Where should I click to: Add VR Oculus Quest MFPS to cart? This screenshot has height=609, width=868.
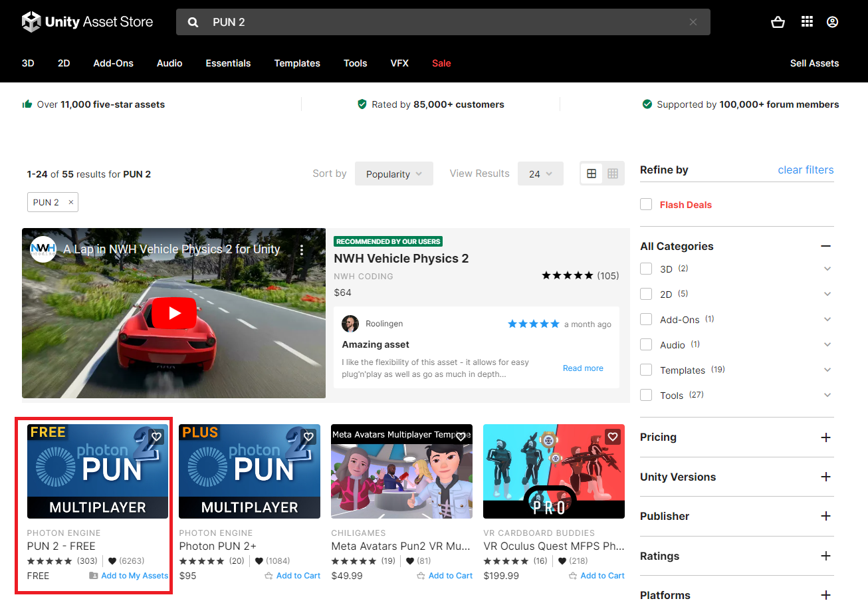click(x=597, y=576)
